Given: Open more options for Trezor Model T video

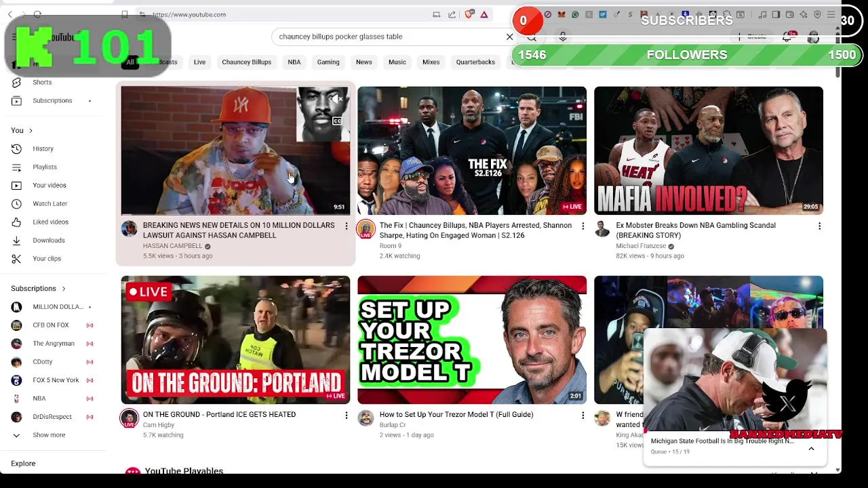Looking at the screenshot, I should [x=583, y=415].
